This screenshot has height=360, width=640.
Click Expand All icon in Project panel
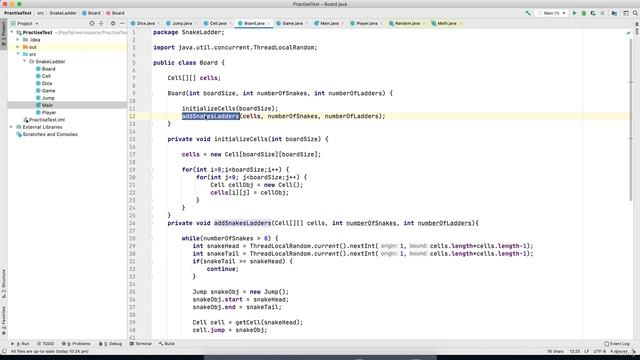click(101, 23)
